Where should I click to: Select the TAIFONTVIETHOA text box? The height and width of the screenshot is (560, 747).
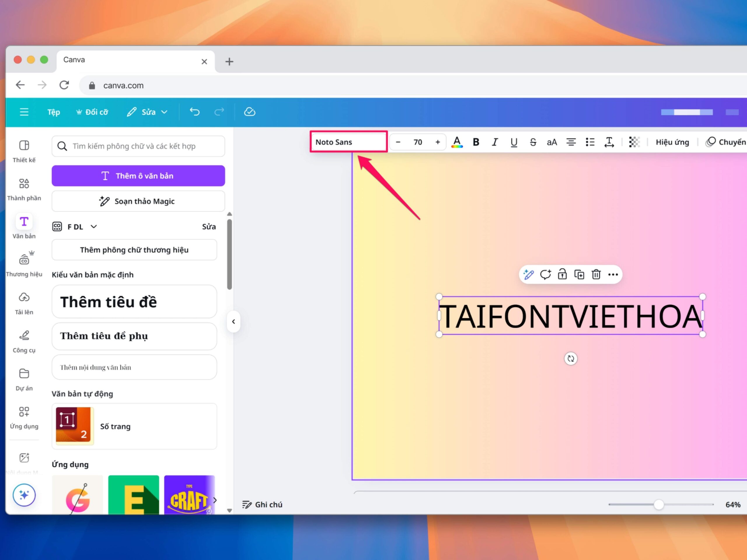571,316
